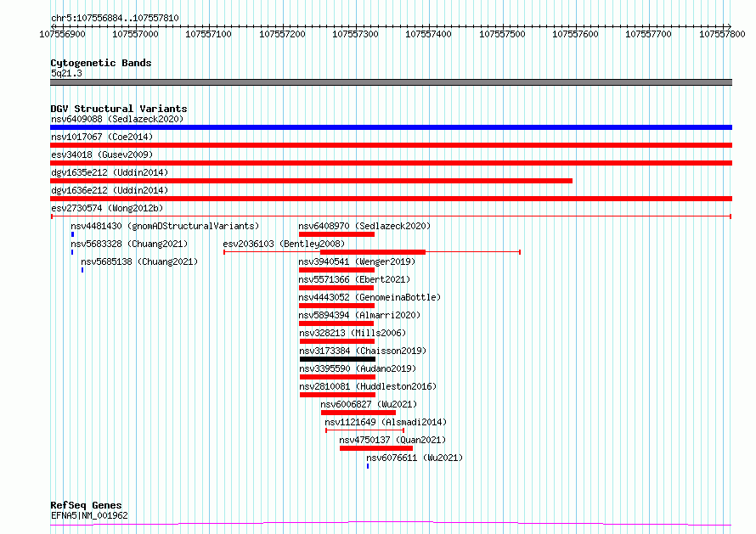Click nsv2810081 (Huddleston2016) label
The image size is (756, 534).
pos(368,386)
